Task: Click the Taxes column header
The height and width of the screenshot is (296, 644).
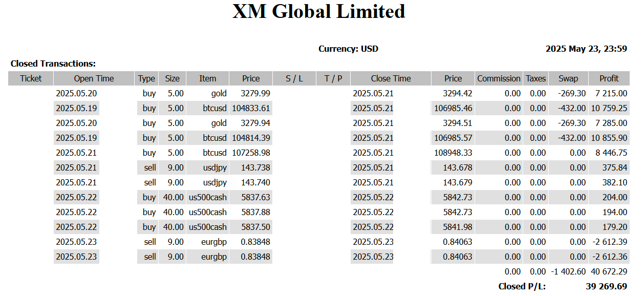Action: pyautogui.click(x=536, y=78)
